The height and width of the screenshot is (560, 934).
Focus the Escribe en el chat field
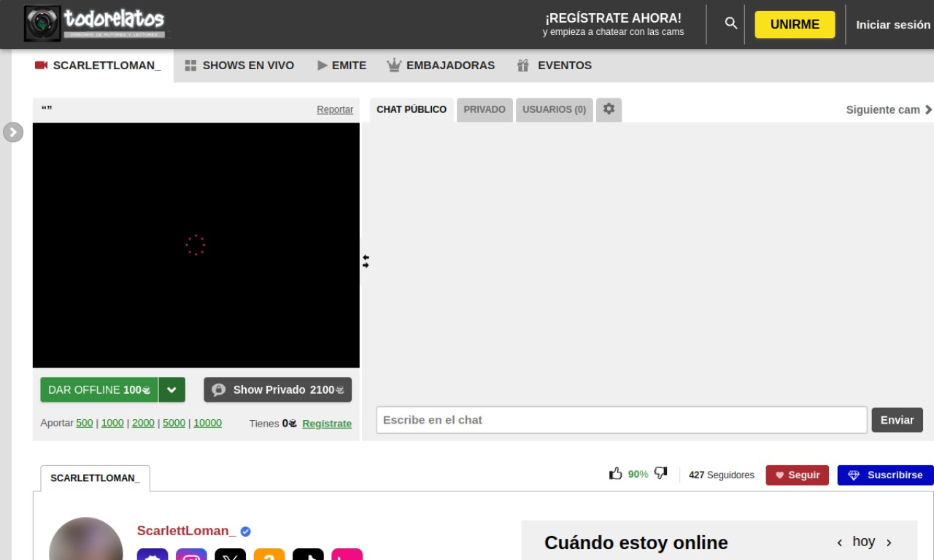[622, 420]
